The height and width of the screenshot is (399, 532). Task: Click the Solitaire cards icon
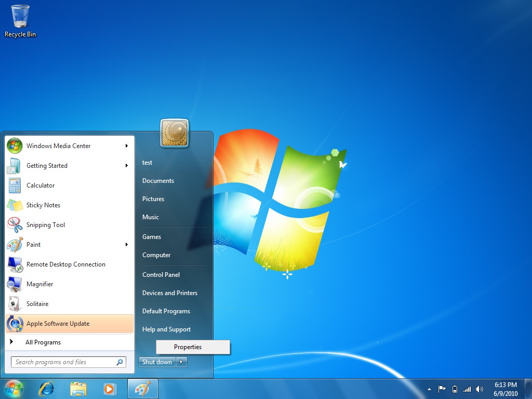pos(15,303)
